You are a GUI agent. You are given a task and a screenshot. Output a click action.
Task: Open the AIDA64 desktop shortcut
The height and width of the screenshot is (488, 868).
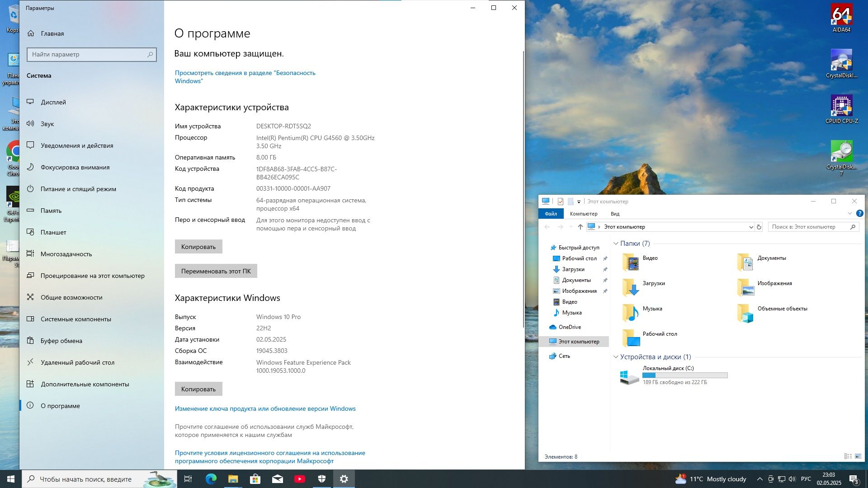[x=841, y=18]
